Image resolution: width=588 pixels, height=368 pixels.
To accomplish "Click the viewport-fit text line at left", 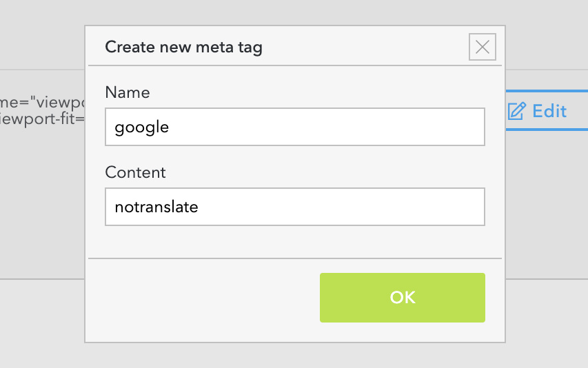I will [42, 119].
